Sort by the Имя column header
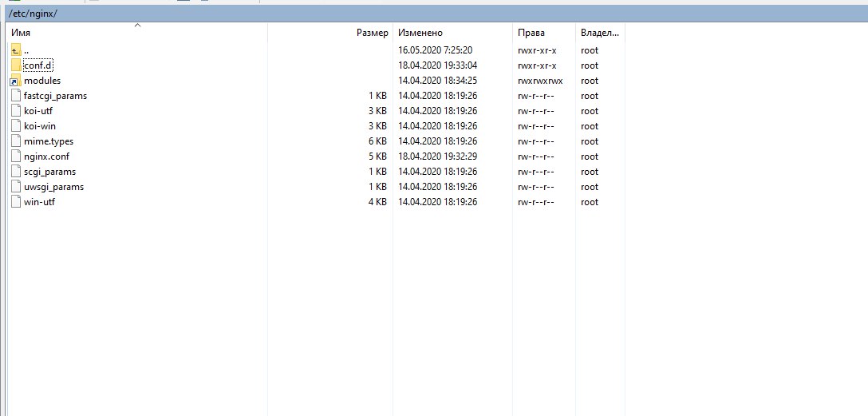 137,34
